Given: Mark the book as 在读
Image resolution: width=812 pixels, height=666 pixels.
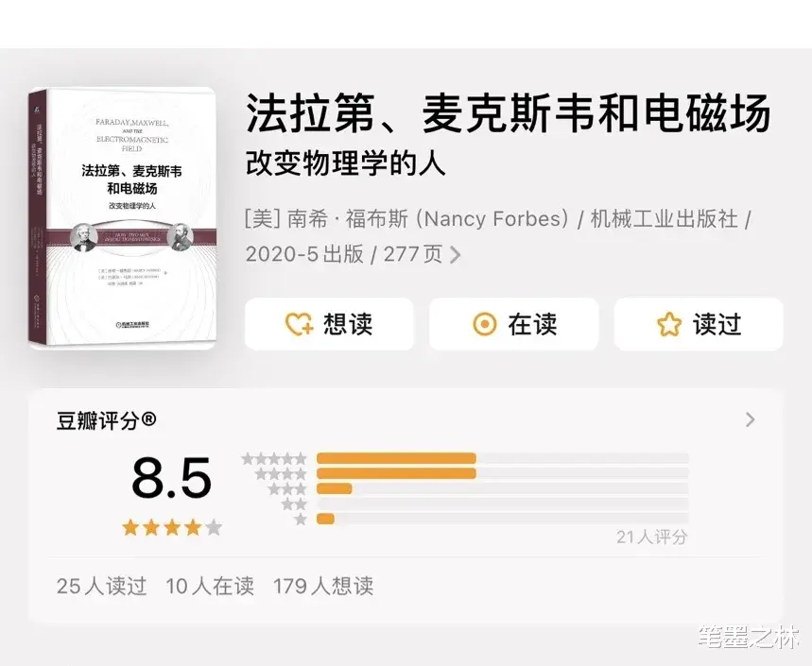Looking at the screenshot, I should (x=514, y=324).
